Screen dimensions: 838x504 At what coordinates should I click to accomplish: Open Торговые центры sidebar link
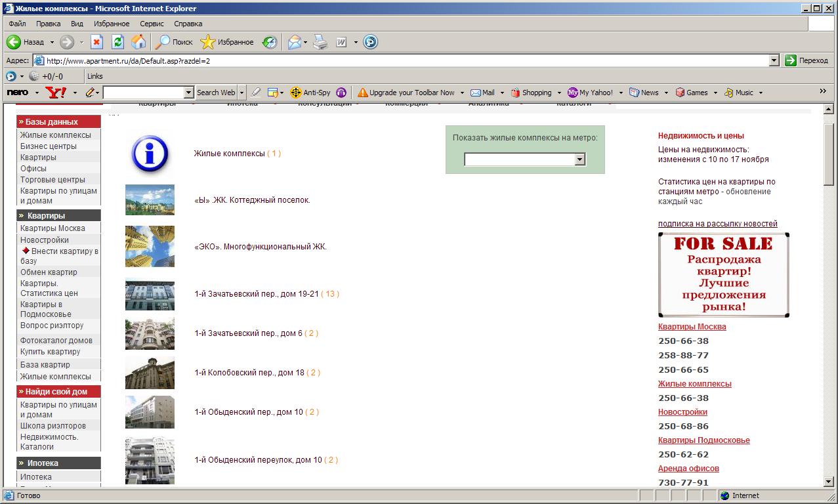coord(52,180)
